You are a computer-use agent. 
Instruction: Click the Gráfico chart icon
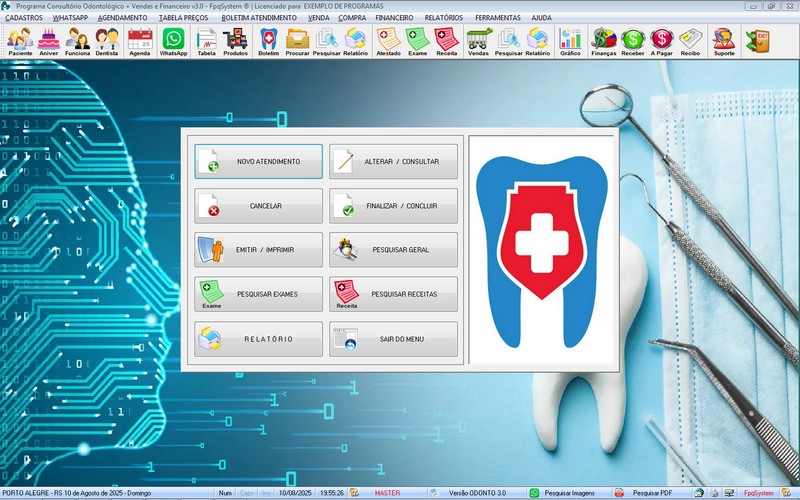571,41
